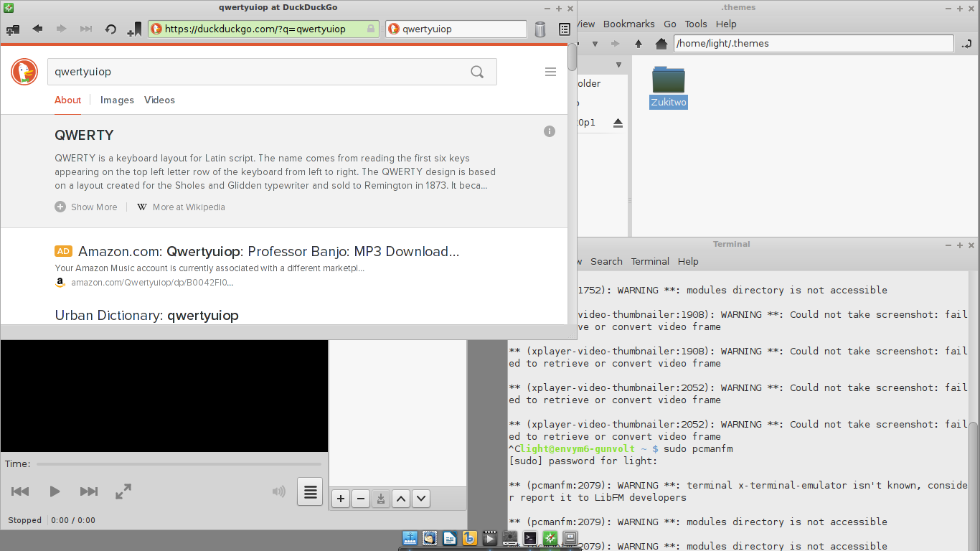Open the file manager side pane dropdown
Viewport: 980px width, 551px height.
tap(619, 65)
